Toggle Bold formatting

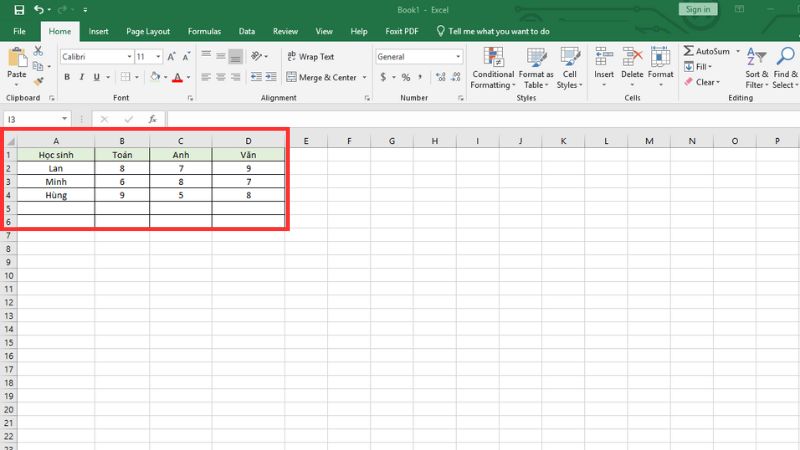click(x=67, y=77)
